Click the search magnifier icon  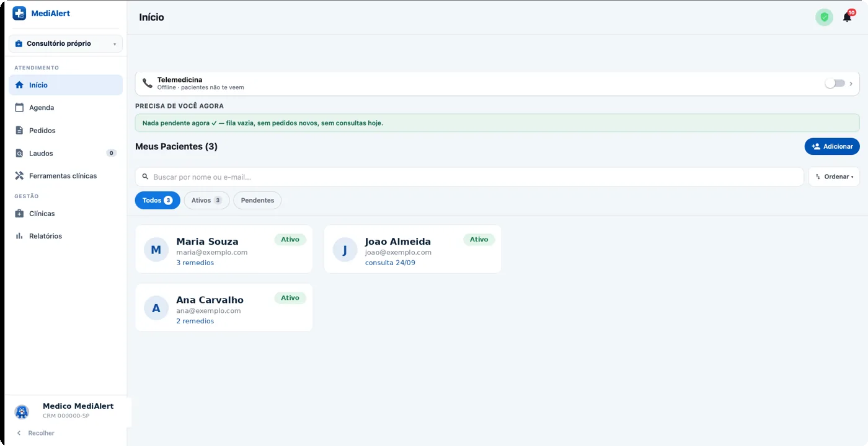point(146,177)
